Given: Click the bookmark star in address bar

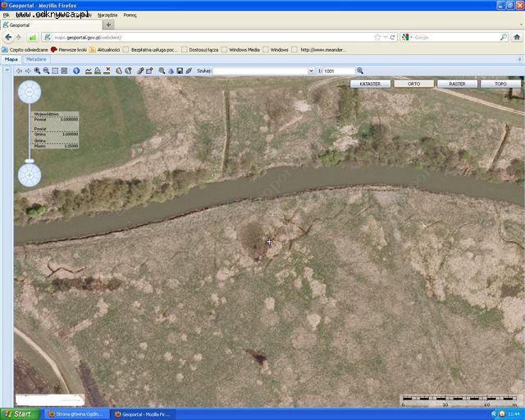Looking at the screenshot, I should [377, 37].
